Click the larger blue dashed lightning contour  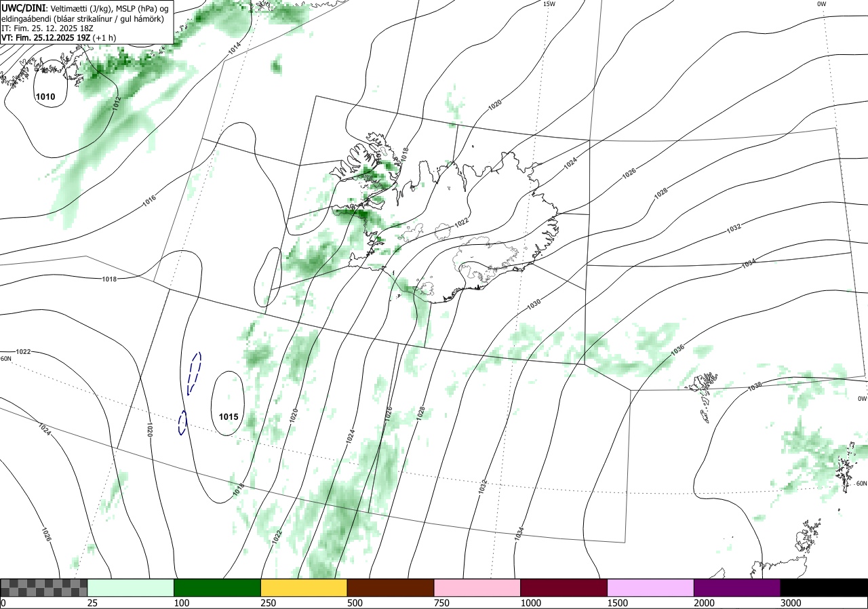(194, 373)
